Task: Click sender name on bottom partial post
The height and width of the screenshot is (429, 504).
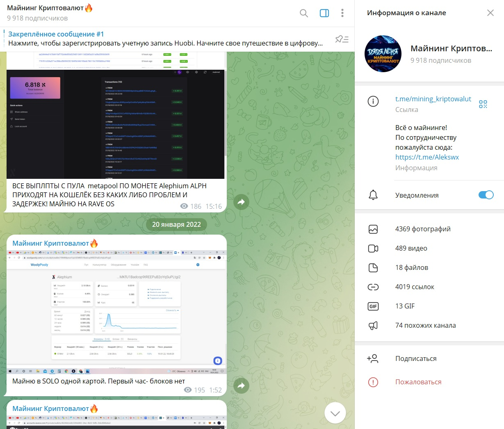Action: [55, 408]
